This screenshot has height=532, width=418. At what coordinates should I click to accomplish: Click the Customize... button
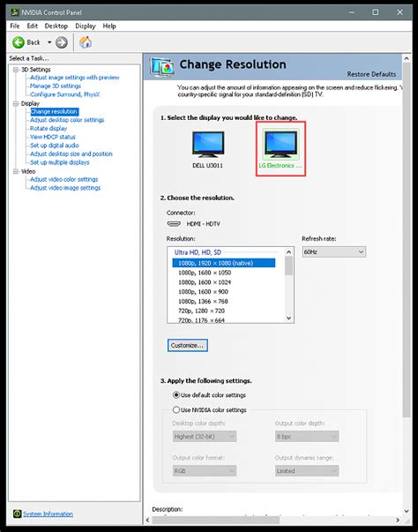[x=188, y=345]
